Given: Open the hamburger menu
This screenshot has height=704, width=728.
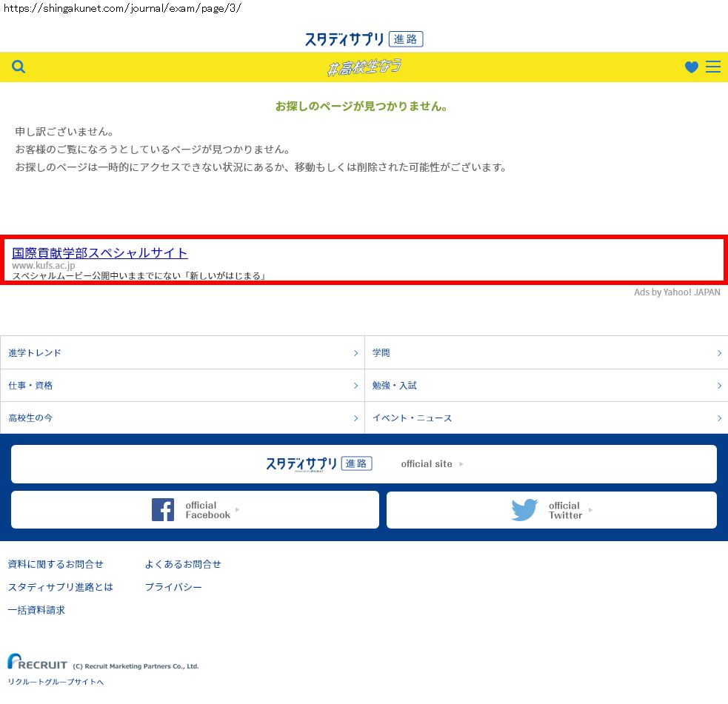Looking at the screenshot, I should [713, 67].
